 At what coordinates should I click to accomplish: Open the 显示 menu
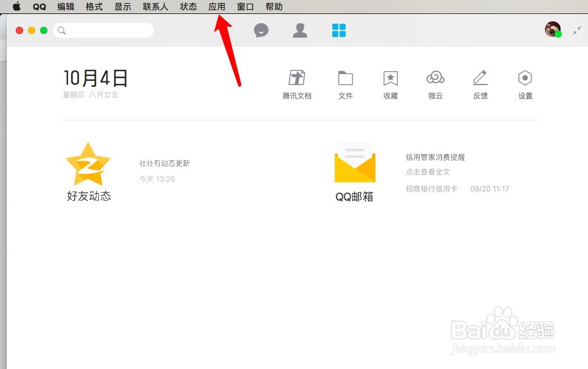123,7
